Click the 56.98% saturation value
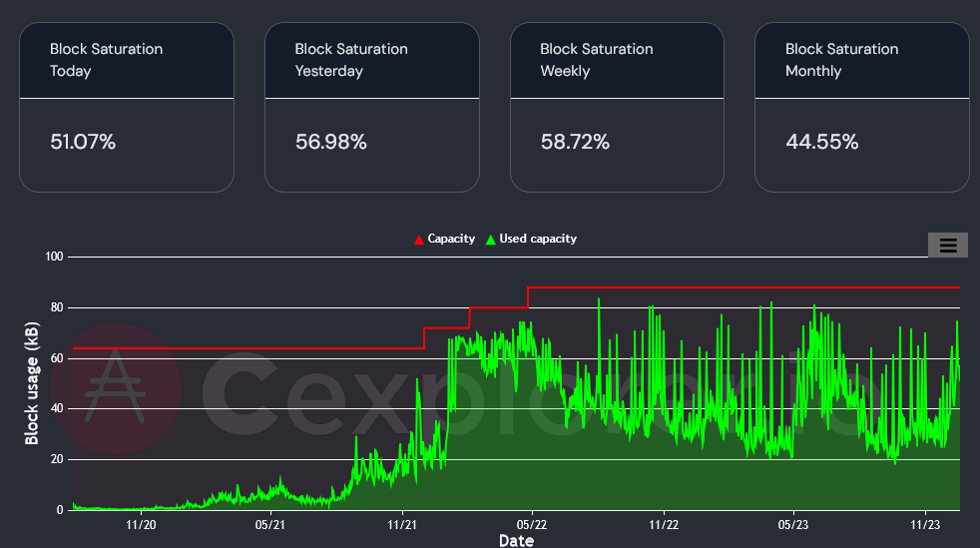The width and height of the screenshot is (980, 548). coord(330,142)
